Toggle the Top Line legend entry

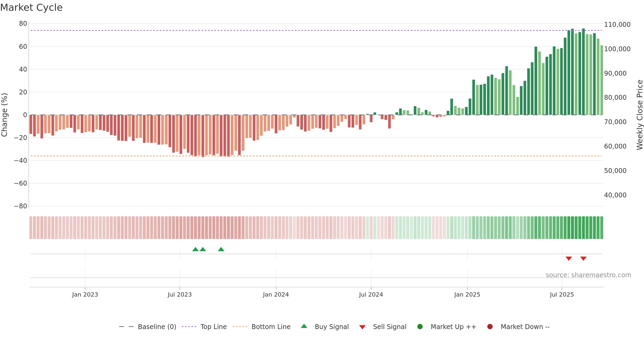pos(204,327)
